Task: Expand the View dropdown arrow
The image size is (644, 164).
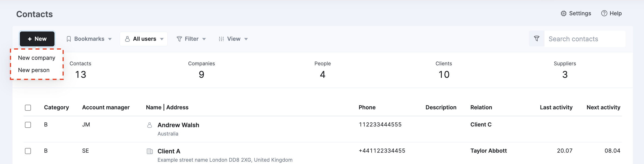Action: pos(246,39)
